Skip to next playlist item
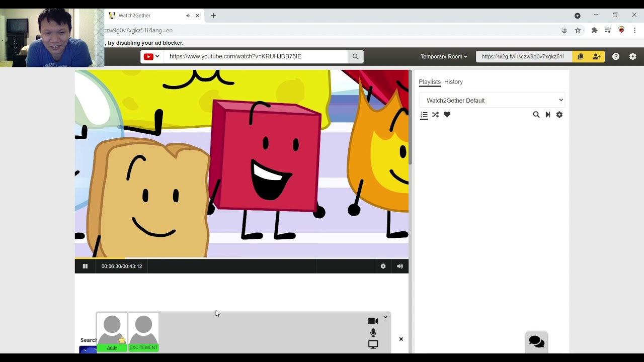 click(548, 115)
